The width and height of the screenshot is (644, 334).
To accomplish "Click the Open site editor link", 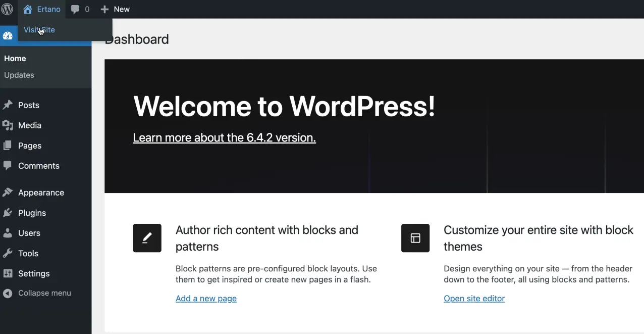I will (474, 298).
